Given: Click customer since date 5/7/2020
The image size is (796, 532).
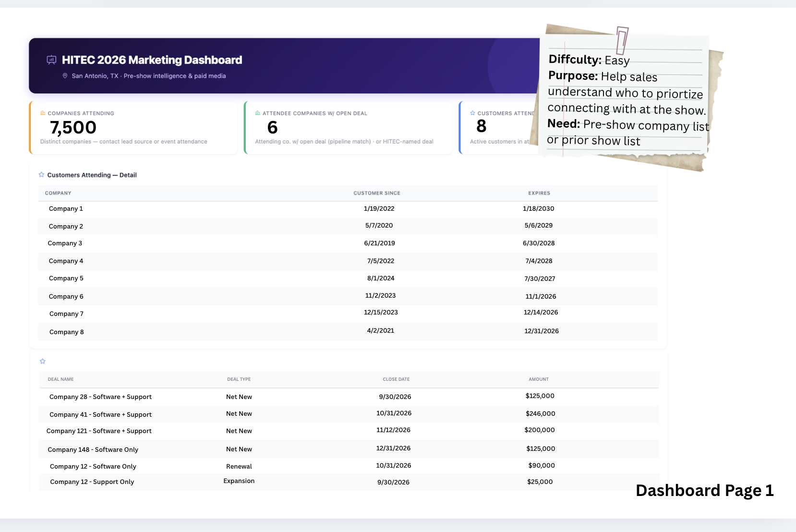Looking at the screenshot, I should pyautogui.click(x=379, y=226).
